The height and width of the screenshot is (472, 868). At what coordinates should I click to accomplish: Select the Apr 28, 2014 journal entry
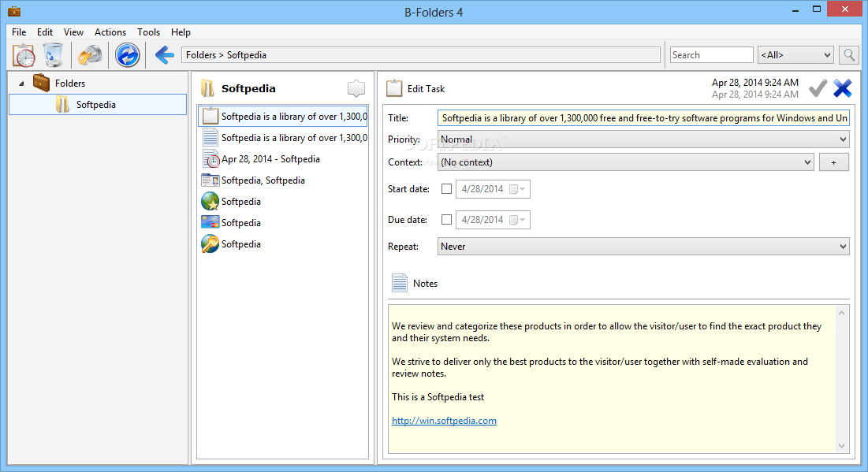(x=282, y=159)
